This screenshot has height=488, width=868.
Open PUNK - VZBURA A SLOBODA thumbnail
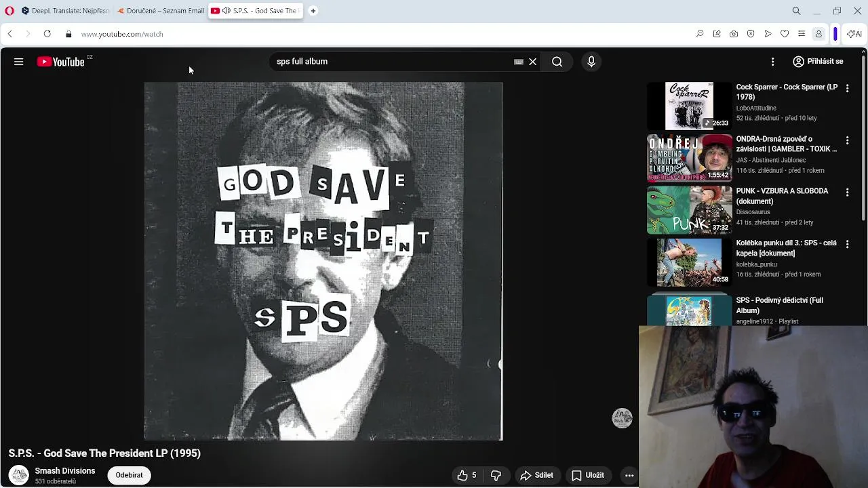(690, 210)
